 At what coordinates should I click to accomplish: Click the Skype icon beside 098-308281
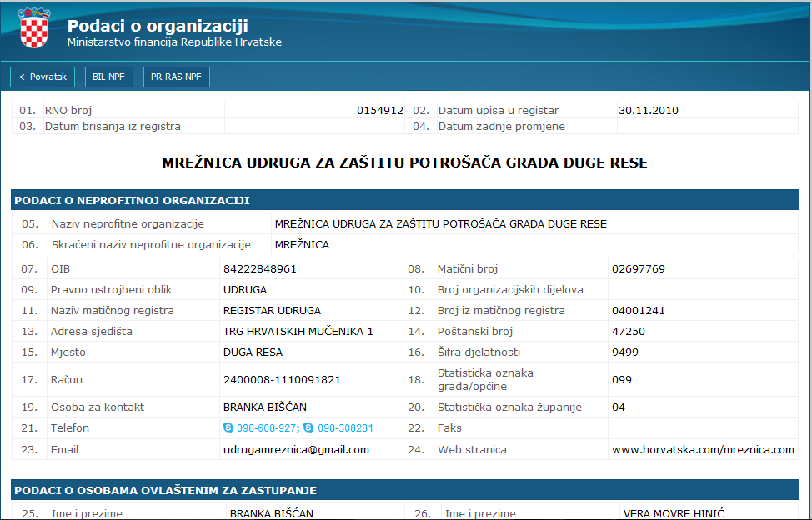tap(309, 428)
